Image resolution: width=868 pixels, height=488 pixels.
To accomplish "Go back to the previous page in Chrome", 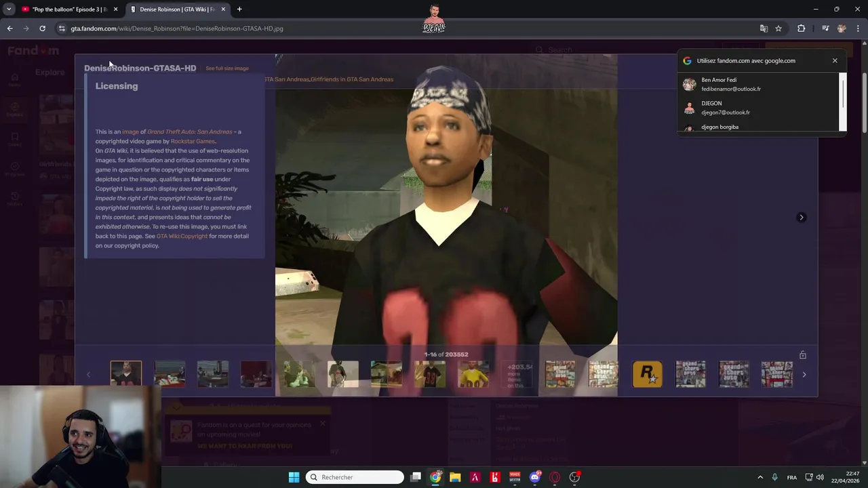I will coord(9,28).
